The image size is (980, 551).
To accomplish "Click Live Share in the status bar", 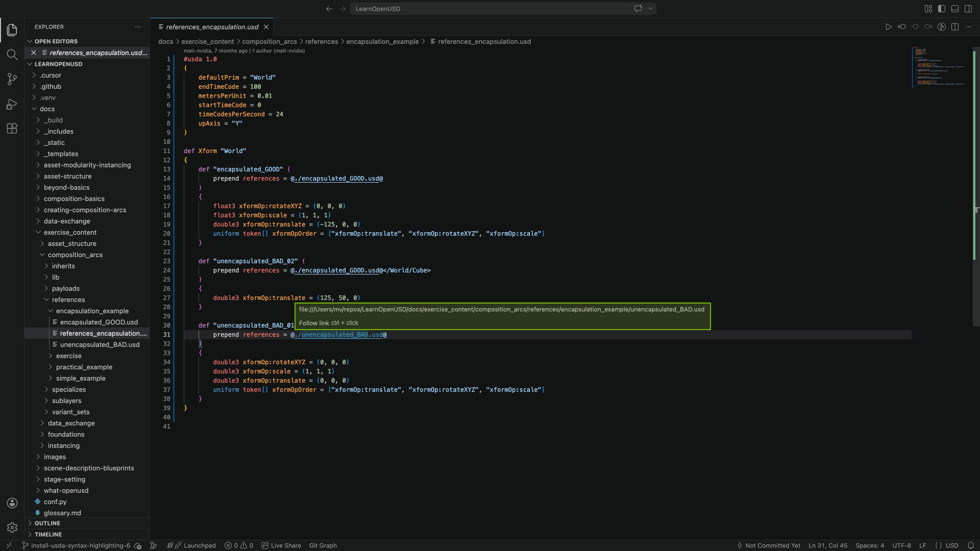I will 281,546.
